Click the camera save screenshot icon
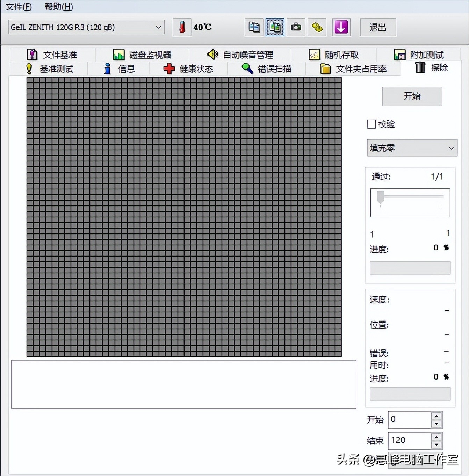The height and width of the screenshot is (476, 469). [296, 27]
